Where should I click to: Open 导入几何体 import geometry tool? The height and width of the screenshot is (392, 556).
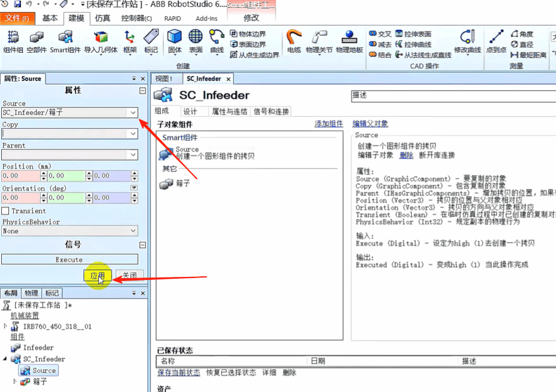[101, 42]
